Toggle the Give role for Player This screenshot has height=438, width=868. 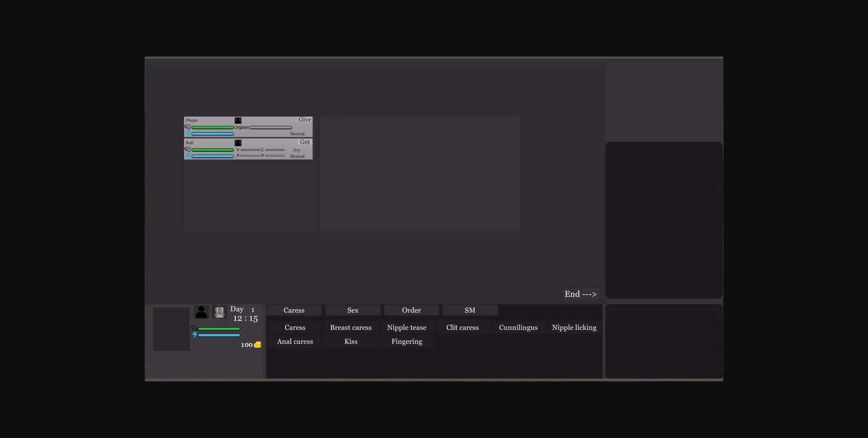coord(305,120)
